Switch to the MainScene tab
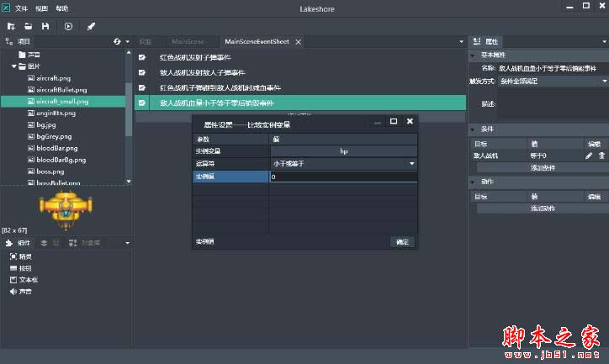The height and width of the screenshot is (364, 609). pyautogui.click(x=188, y=41)
